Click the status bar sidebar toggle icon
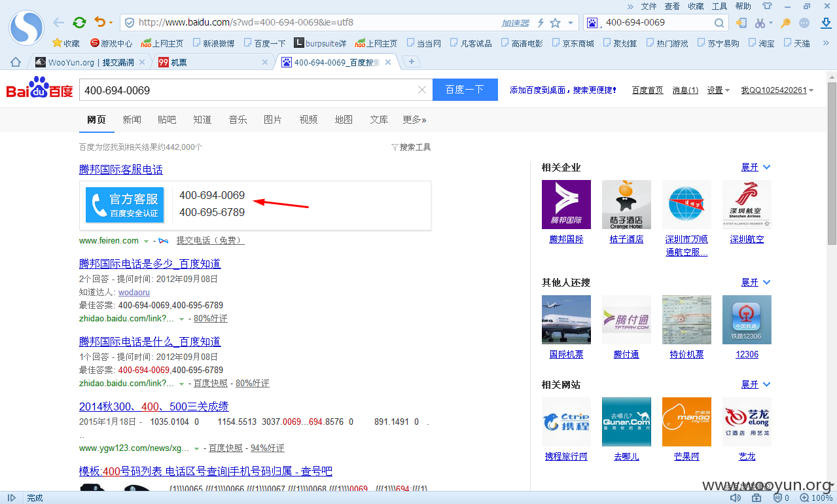Viewport: 837px width, 504px height. tap(12, 497)
